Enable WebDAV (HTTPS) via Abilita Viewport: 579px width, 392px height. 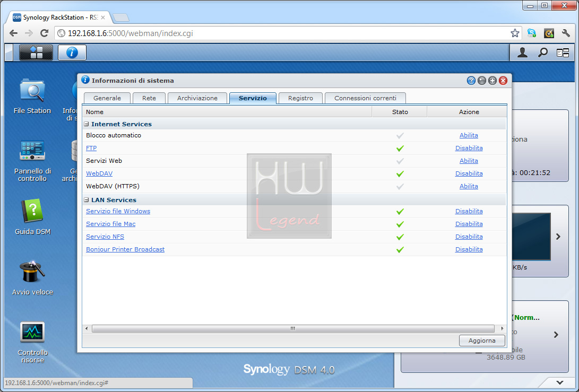coord(469,186)
